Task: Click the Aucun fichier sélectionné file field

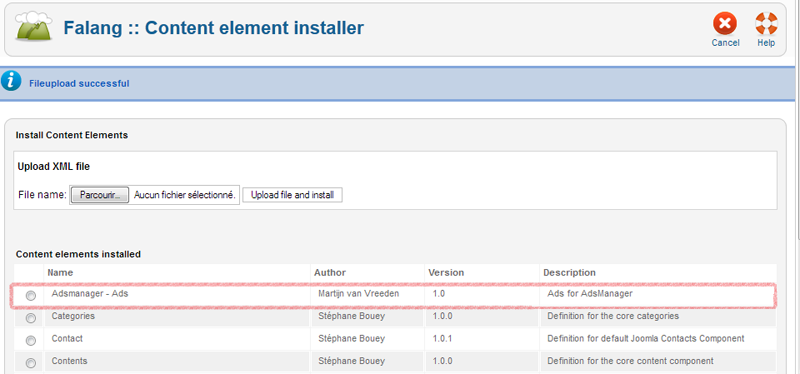Action: pyautogui.click(x=185, y=195)
